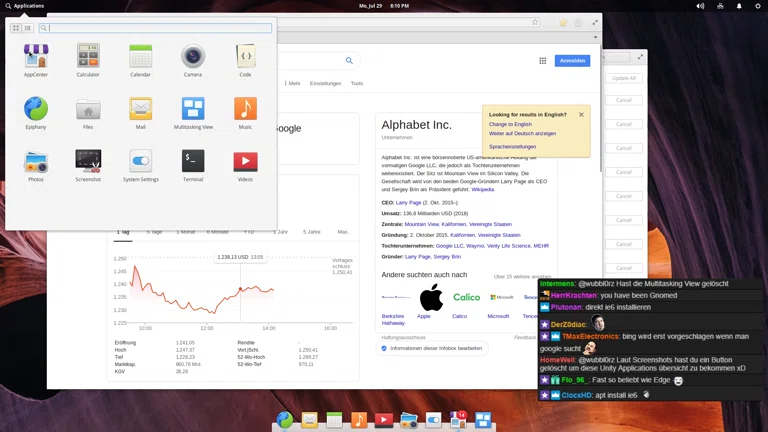The image size is (768, 432).
Task: Open Photos from the applications grid
Action: tap(36, 166)
